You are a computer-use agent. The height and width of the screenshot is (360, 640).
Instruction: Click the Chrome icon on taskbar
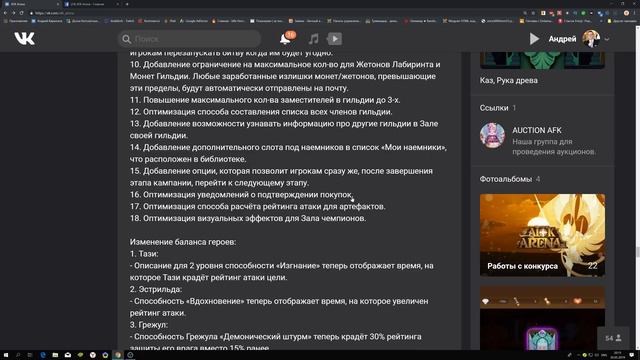pyautogui.click(x=118, y=355)
